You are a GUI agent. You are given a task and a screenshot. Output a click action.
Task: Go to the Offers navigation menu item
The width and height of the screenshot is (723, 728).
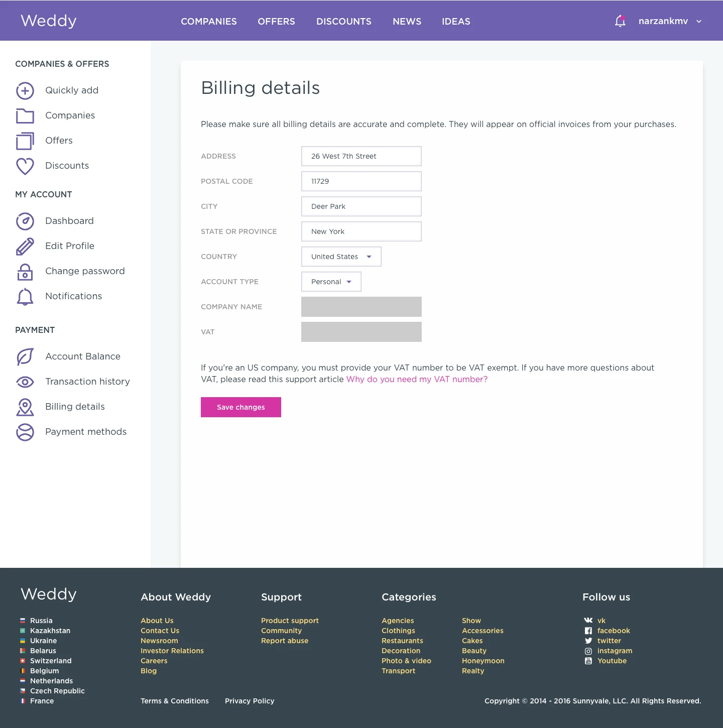[x=276, y=22]
